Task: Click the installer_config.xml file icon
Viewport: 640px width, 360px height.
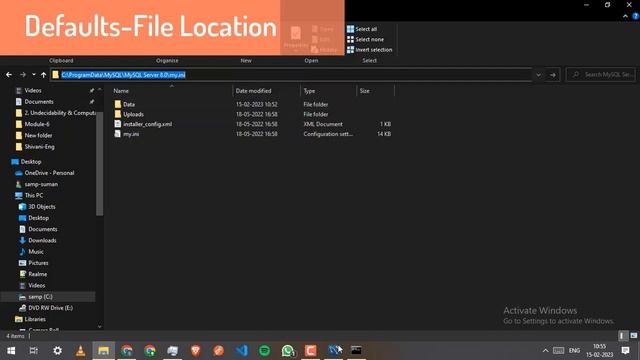Action: (x=118, y=124)
